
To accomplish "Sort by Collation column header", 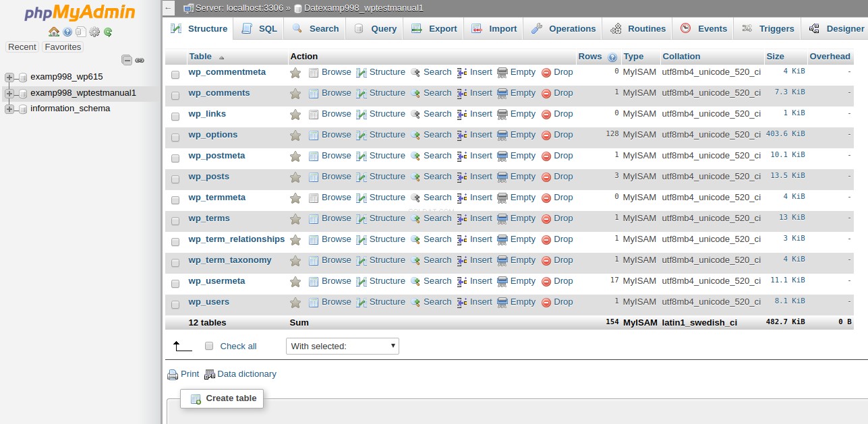I will [681, 57].
